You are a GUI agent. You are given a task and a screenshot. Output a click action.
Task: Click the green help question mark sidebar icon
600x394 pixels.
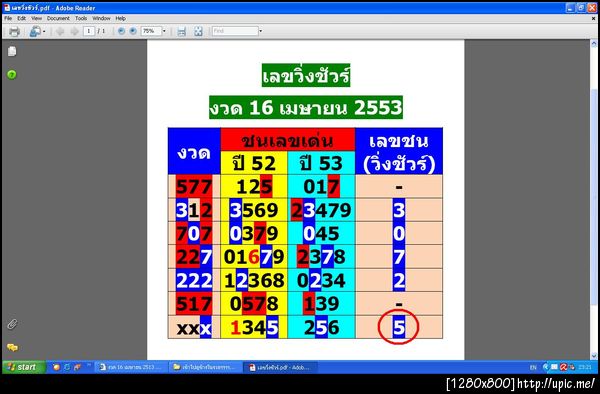(x=12, y=74)
